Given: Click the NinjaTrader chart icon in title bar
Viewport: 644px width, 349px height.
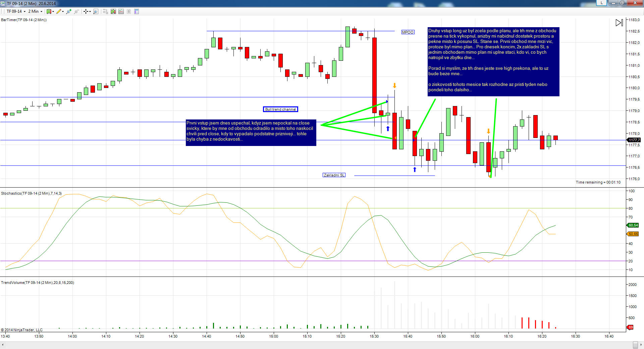Looking at the screenshot, I should (x=3, y=3).
